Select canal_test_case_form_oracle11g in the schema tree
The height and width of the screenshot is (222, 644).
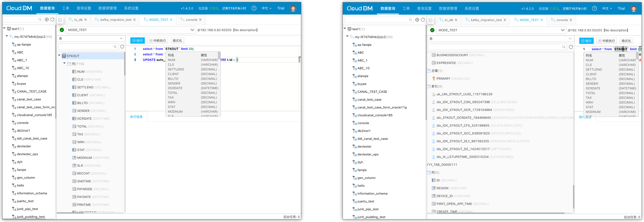click(x=382, y=107)
